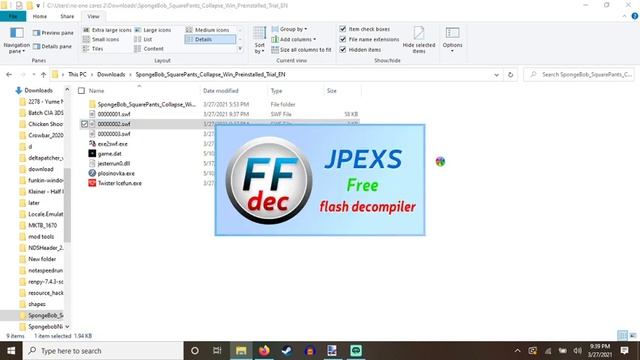Go back with the back arrow
640x360 pixels.
9,74
